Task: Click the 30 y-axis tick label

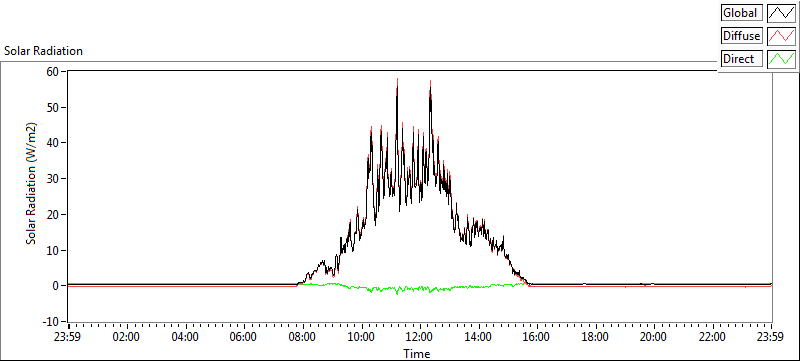Action: click(54, 178)
